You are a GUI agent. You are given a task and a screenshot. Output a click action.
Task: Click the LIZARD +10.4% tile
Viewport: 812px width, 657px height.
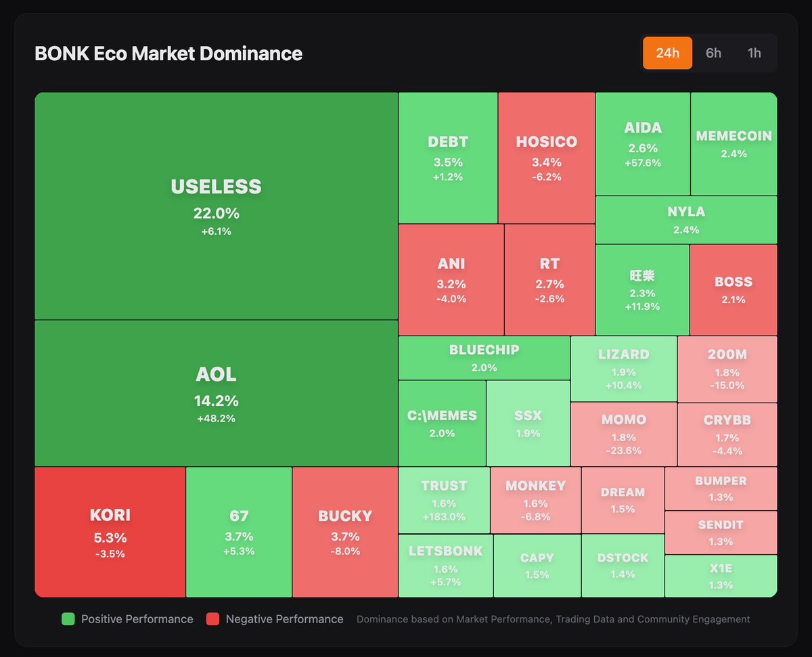tap(624, 369)
